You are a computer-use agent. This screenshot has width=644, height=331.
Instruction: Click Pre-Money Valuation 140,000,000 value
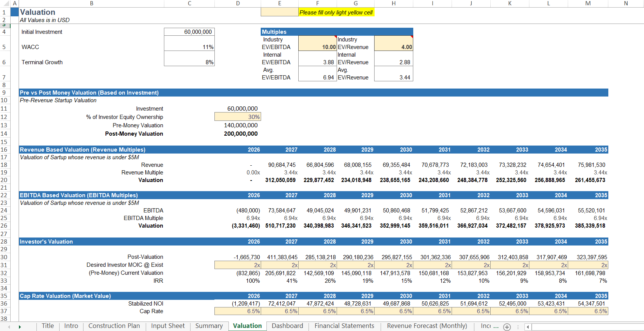coord(241,125)
